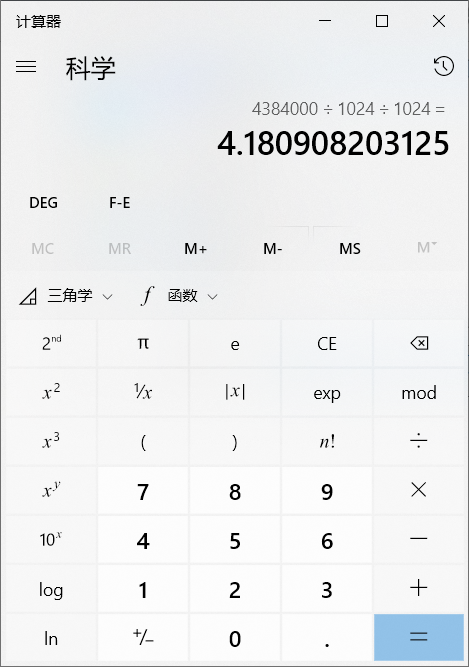This screenshot has height=667, width=469.
Task: Click the number 5 key
Action: click(x=235, y=539)
